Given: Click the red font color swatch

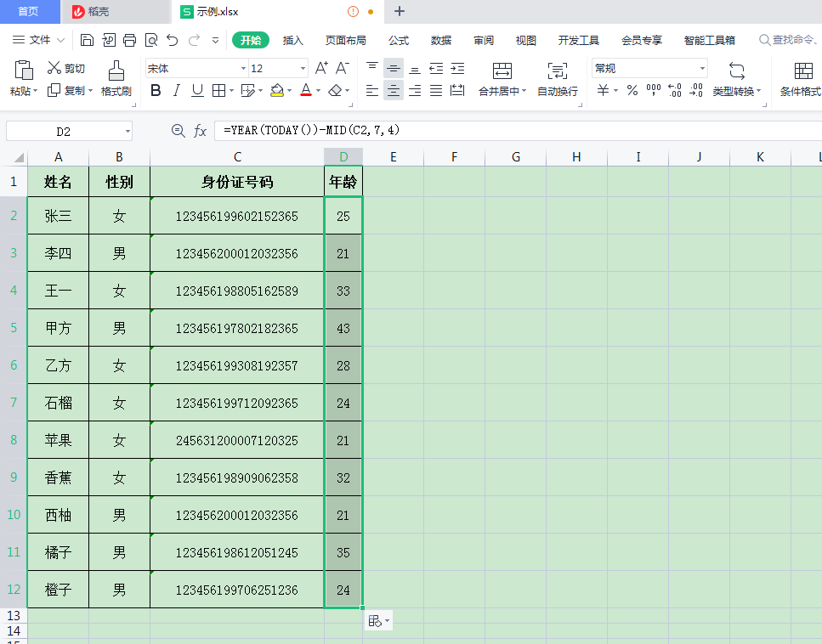Looking at the screenshot, I should pyautogui.click(x=306, y=91).
